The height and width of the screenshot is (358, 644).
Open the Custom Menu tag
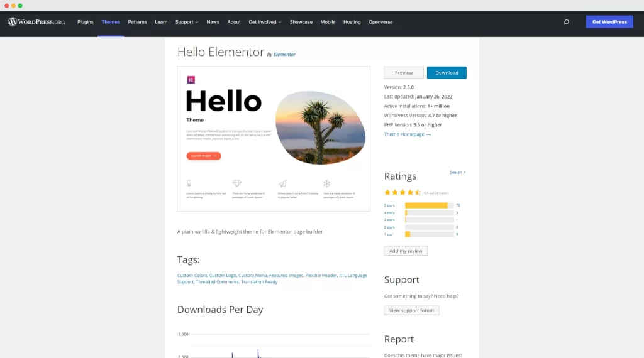(x=253, y=276)
